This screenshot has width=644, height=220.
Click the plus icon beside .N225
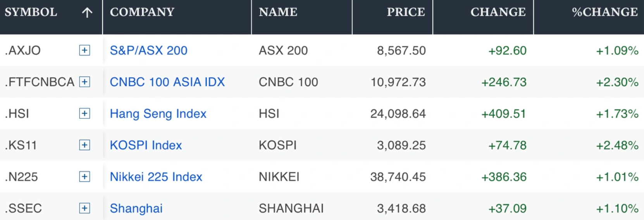[x=84, y=177]
